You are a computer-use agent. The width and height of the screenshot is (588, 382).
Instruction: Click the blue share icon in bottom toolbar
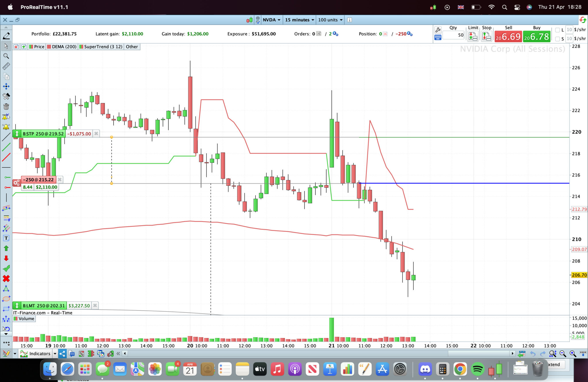coord(62,354)
